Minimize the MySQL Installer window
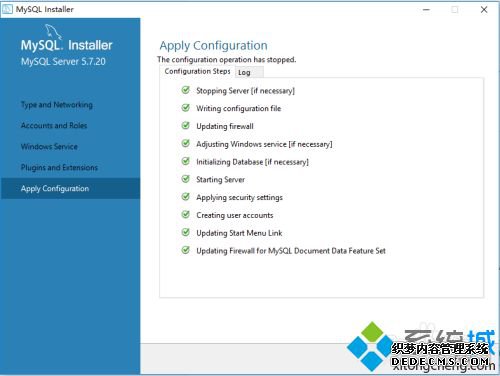 (x=426, y=10)
